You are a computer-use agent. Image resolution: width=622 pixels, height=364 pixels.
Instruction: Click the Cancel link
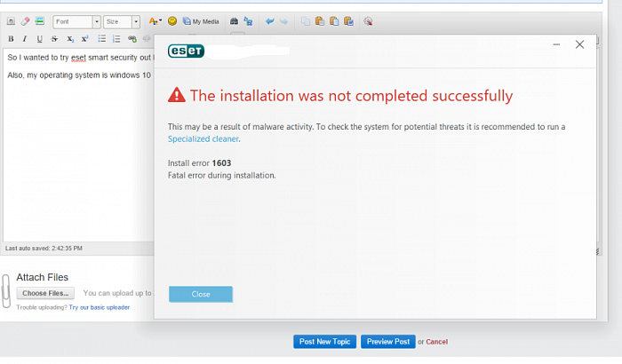coord(437,342)
